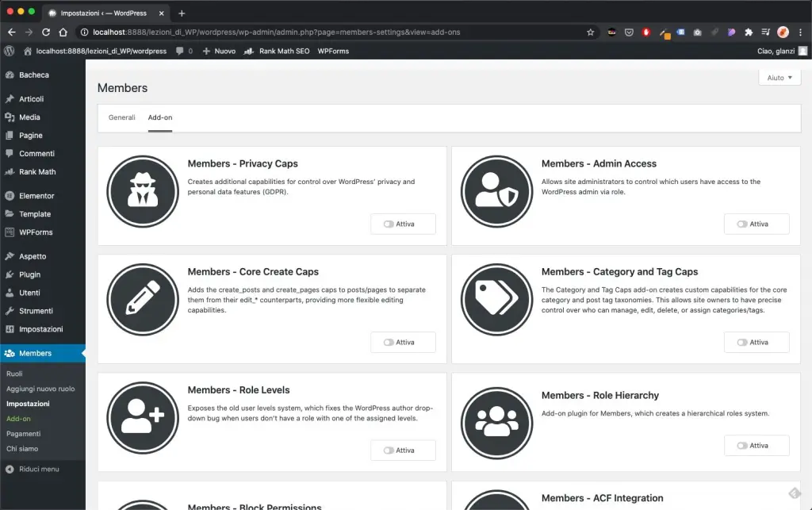The width and height of the screenshot is (812, 510).
Task: Open Add-on submenu item in sidebar
Action: (x=19, y=418)
